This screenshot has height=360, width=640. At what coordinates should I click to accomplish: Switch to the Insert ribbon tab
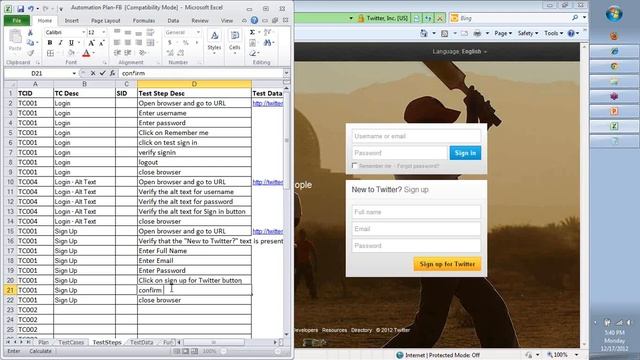[71, 20]
